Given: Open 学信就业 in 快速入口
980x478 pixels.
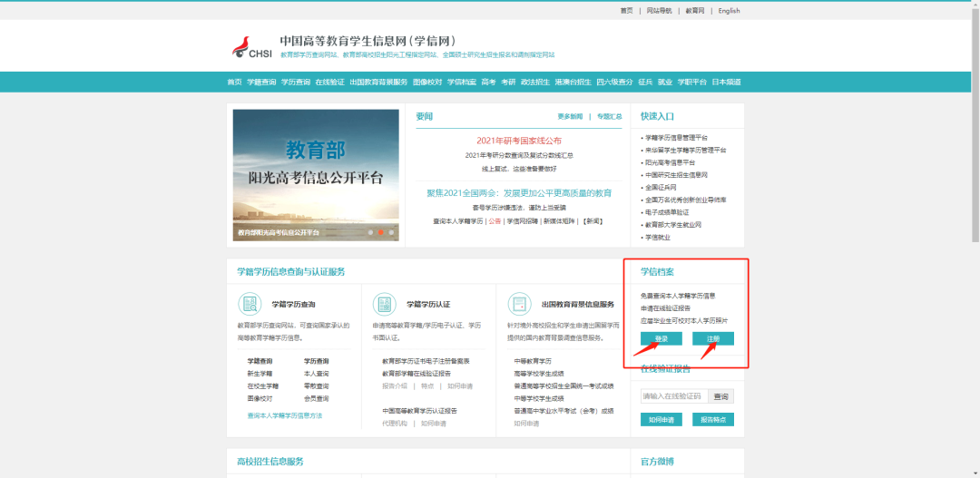Looking at the screenshot, I should pos(658,238).
